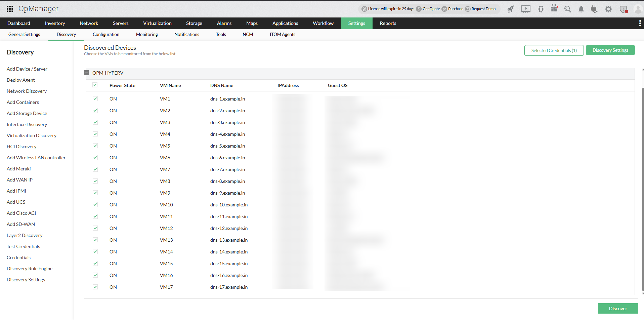Click the Request Demo link
Image resolution: width=644 pixels, height=320 pixels.
point(483,9)
